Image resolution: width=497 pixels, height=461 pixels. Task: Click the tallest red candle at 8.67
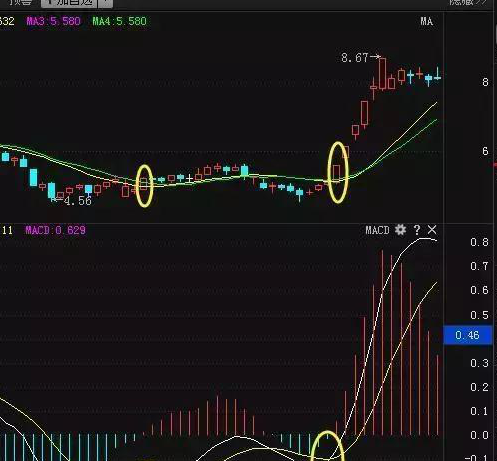[x=382, y=74]
